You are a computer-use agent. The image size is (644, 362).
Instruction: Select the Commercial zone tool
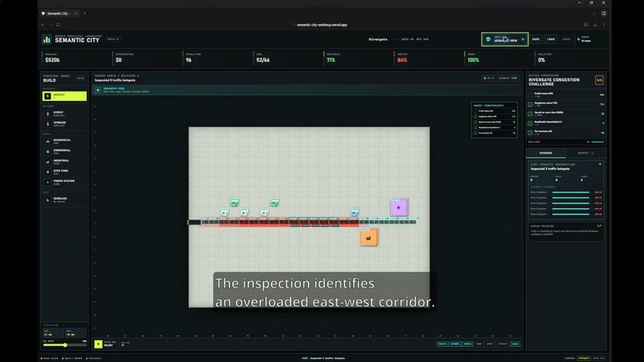(x=65, y=152)
